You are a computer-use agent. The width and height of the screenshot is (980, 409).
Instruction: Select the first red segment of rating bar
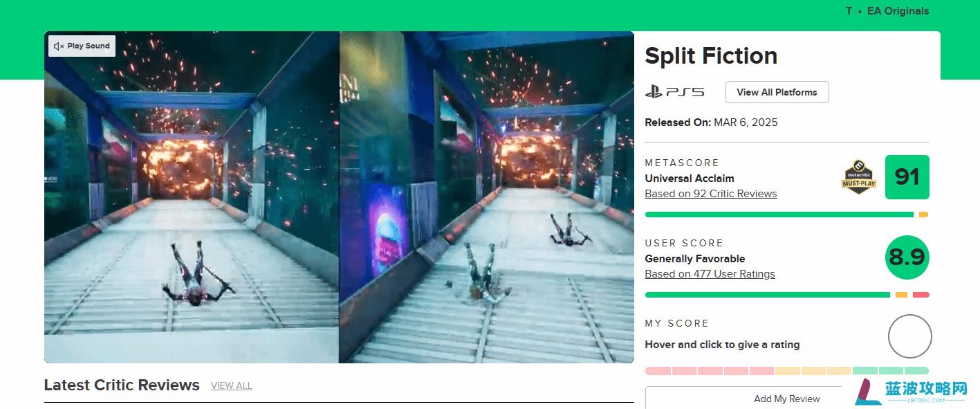658,371
